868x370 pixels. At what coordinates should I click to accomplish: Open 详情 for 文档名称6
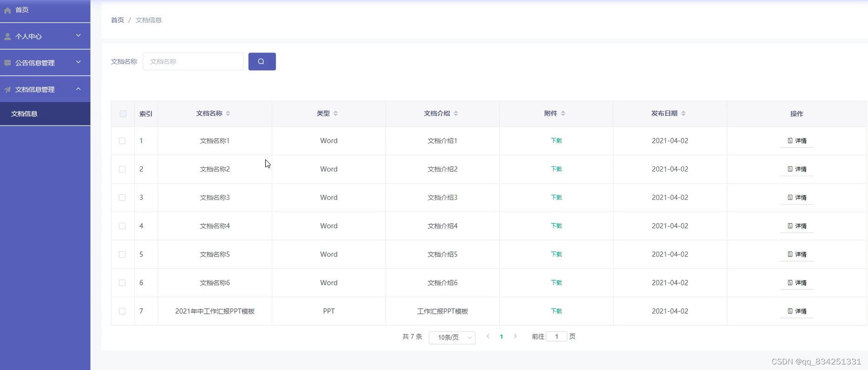(x=797, y=283)
